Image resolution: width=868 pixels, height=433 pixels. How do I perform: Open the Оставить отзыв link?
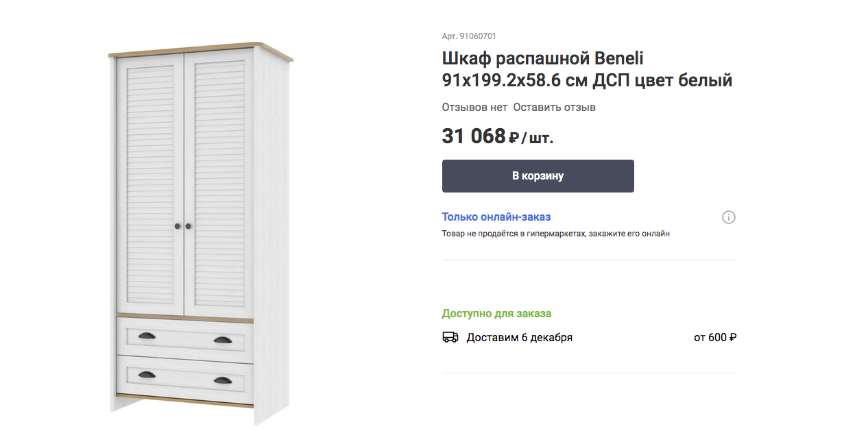(x=554, y=108)
